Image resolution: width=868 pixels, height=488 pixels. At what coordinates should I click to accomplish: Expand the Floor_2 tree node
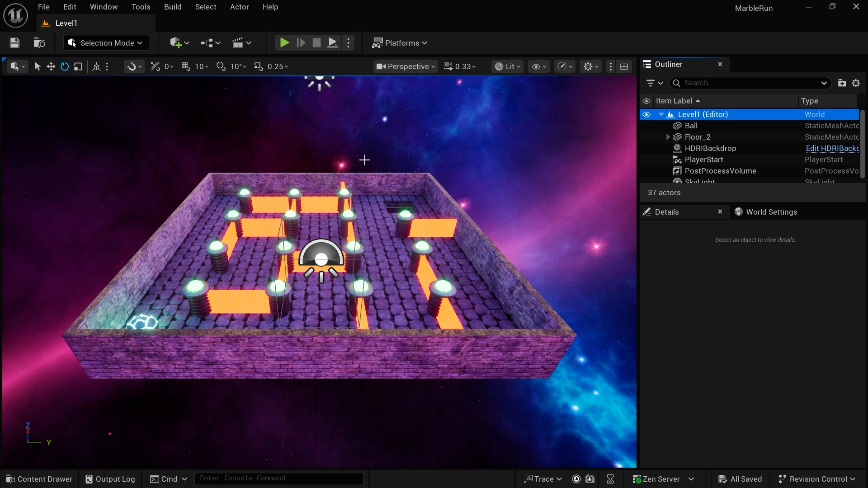[x=668, y=137]
